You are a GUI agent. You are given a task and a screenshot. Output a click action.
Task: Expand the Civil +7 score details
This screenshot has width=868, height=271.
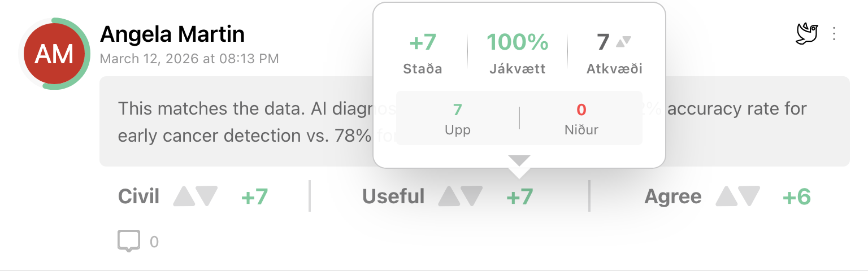coord(254,196)
